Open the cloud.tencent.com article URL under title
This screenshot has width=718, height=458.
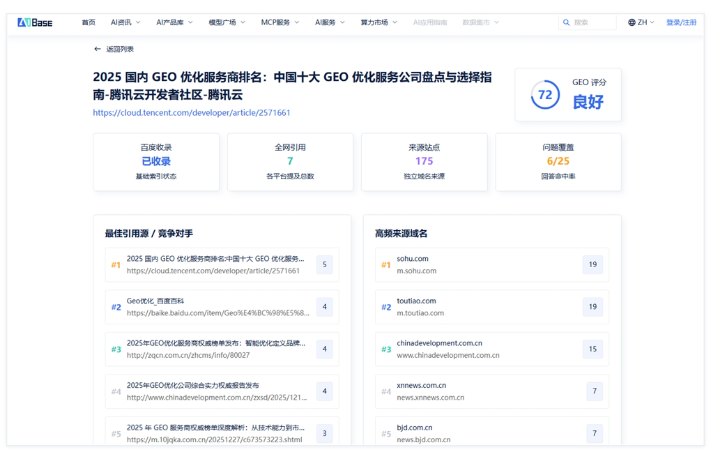[191, 113]
